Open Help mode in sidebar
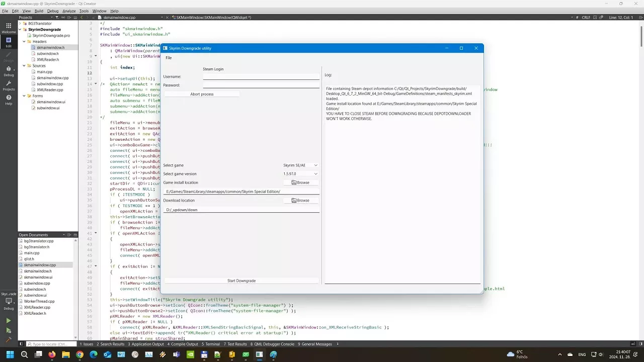This screenshot has width=644, height=362. pos(9,100)
